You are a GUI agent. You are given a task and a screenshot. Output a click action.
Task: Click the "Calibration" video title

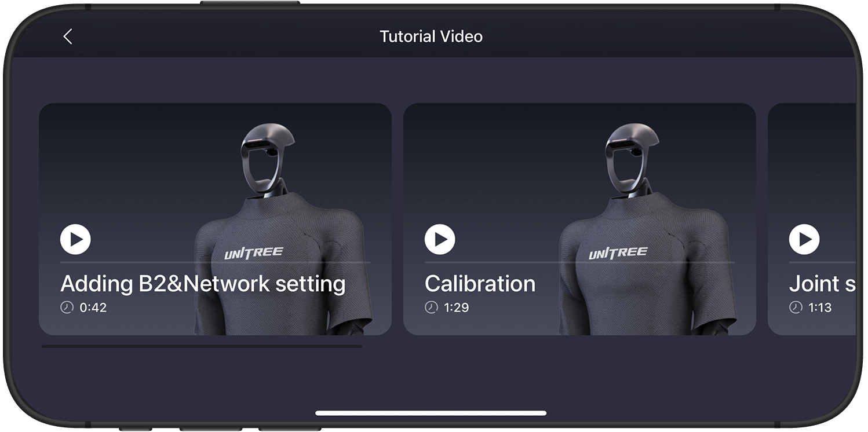(x=480, y=284)
